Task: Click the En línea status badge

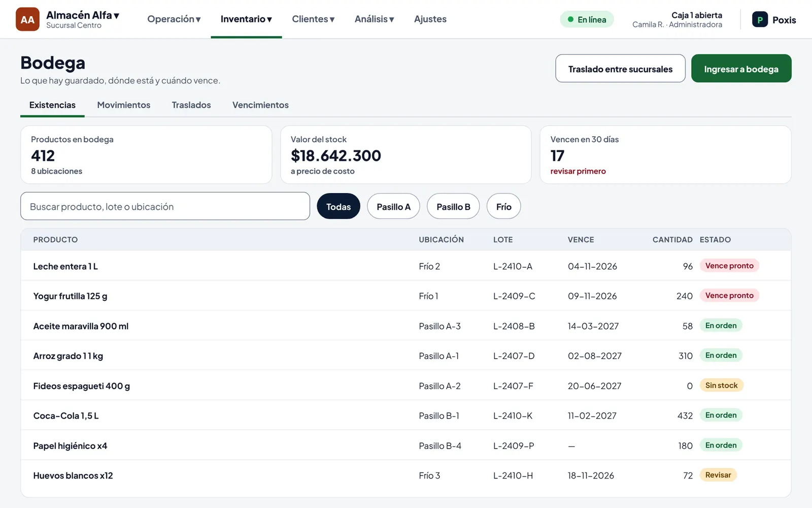Action: pyautogui.click(x=587, y=19)
